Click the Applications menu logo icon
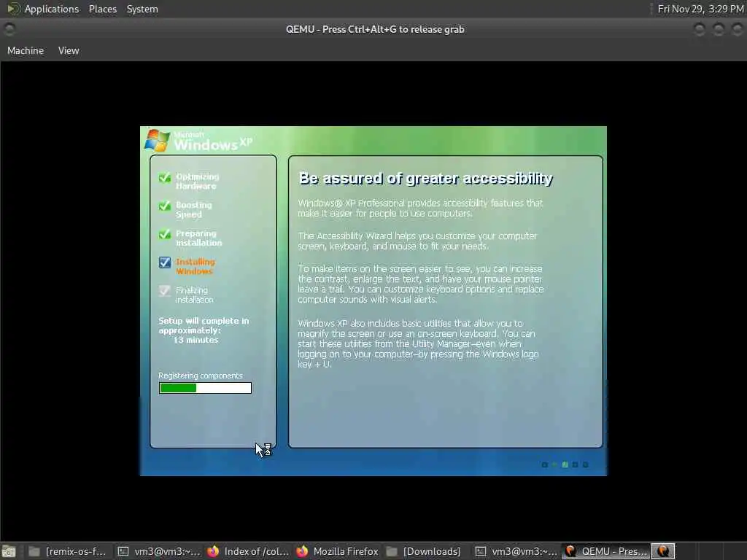The width and height of the screenshot is (747, 560). 13,9
